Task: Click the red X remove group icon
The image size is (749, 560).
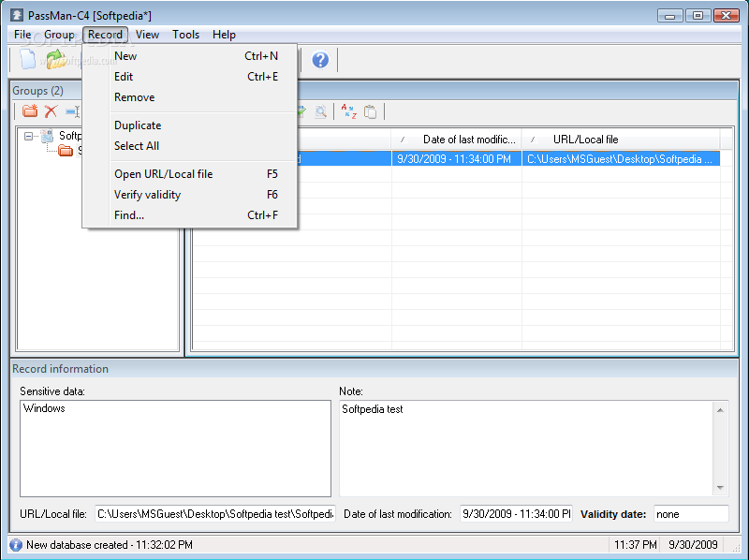Action: [51, 111]
